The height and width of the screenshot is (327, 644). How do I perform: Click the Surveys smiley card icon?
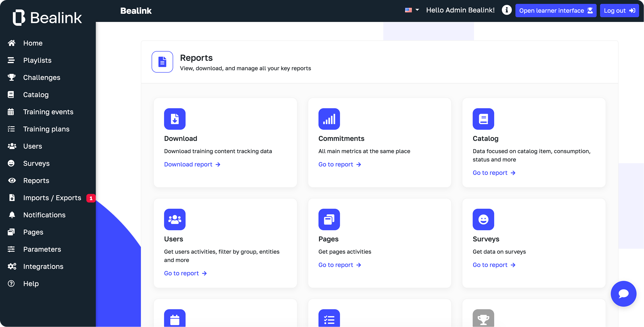point(483,219)
